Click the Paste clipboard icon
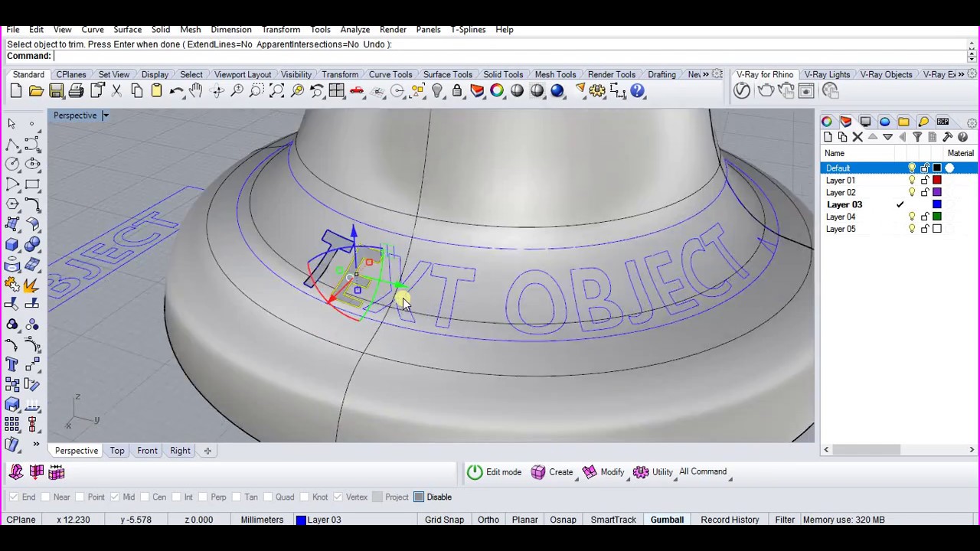The width and height of the screenshot is (980, 551). [156, 91]
